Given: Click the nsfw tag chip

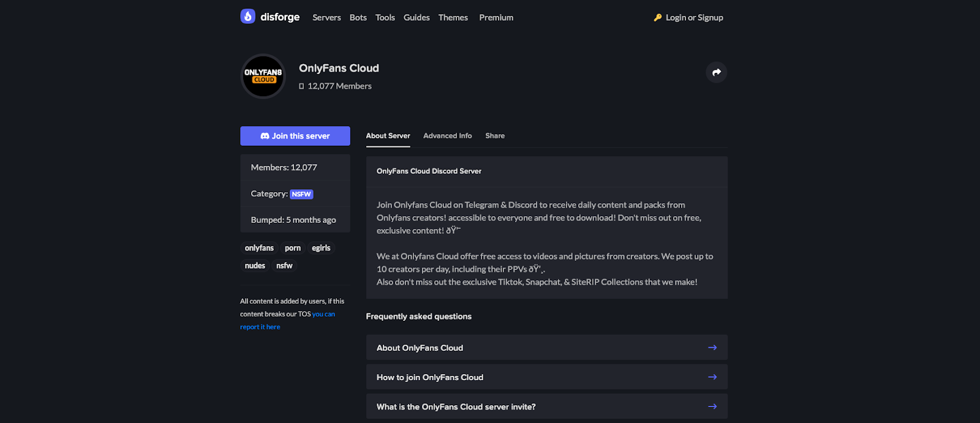Looking at the screenshot, I should 284,266.
